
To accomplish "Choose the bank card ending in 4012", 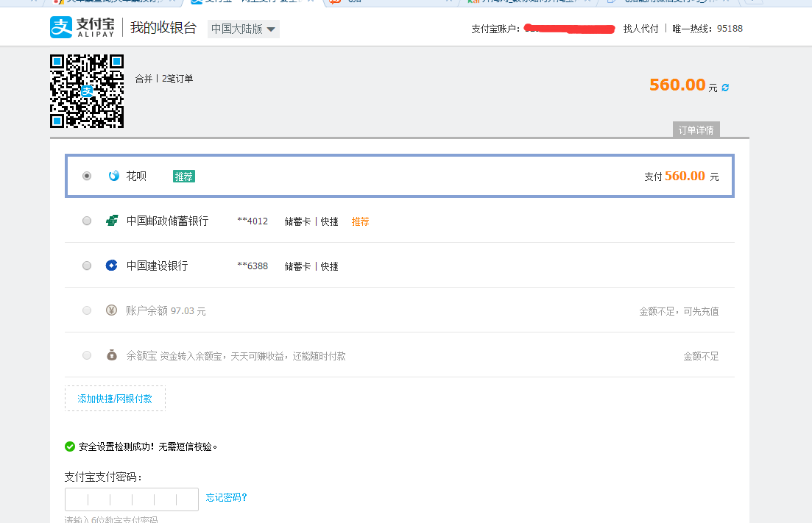I will click(x=86, y=221).
